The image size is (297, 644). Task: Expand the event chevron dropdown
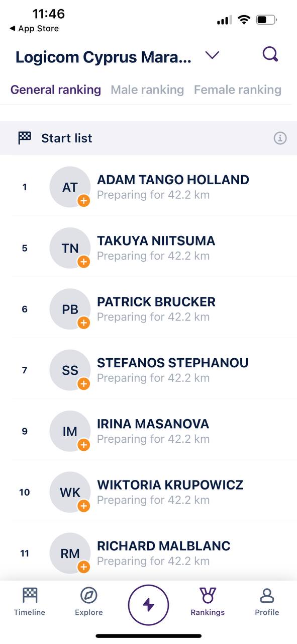click(x=213, y=55)
